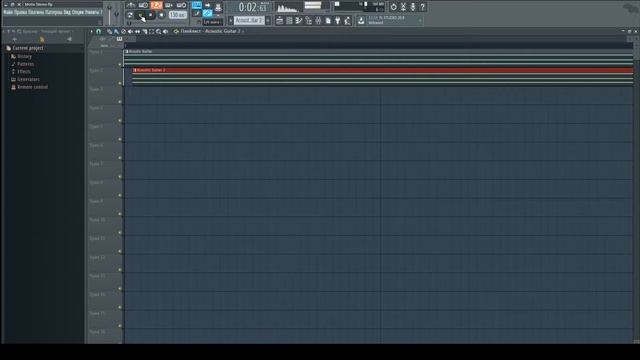Image resolution: width=640 pixels, height=360 pixels.
Task: Click the download news icon
Action: (361, 20)
